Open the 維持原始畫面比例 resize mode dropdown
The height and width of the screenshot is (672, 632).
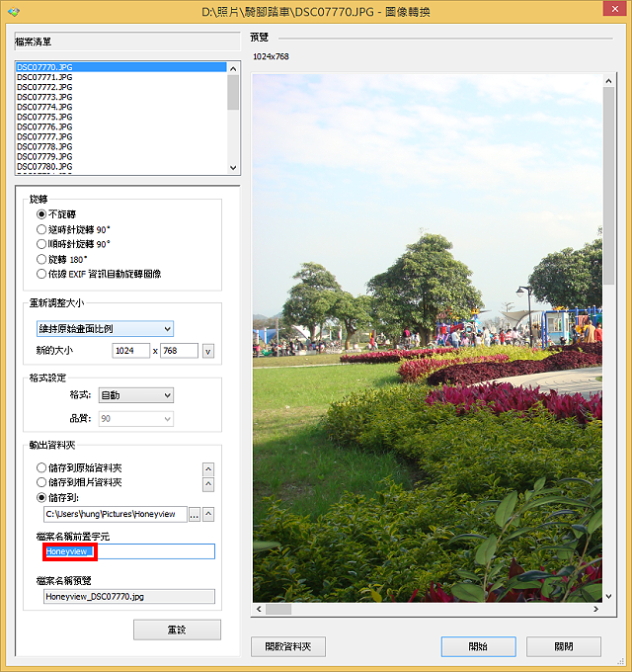click(105, 329)
